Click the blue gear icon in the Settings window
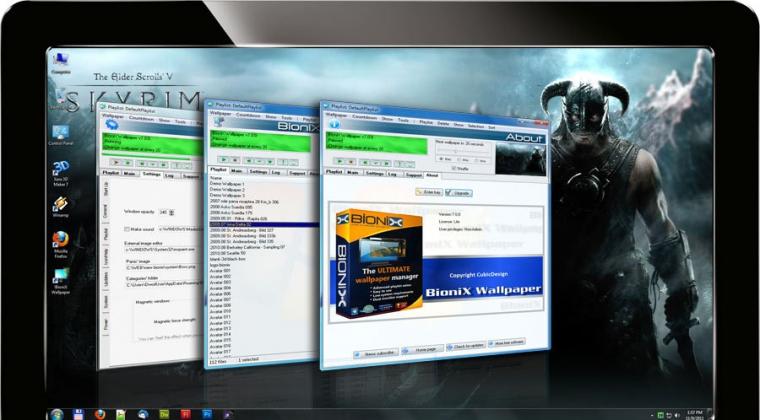The image size is (760, 420). tap(111, 124)
